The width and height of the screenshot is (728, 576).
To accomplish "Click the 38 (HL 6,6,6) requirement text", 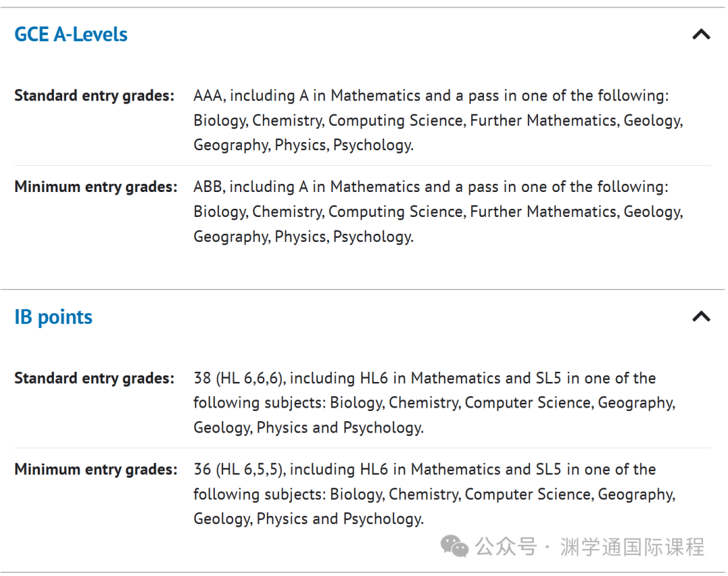I will (239, 379).
